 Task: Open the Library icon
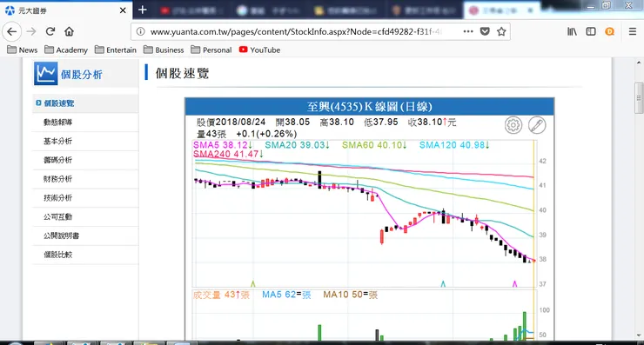point(572,31)
